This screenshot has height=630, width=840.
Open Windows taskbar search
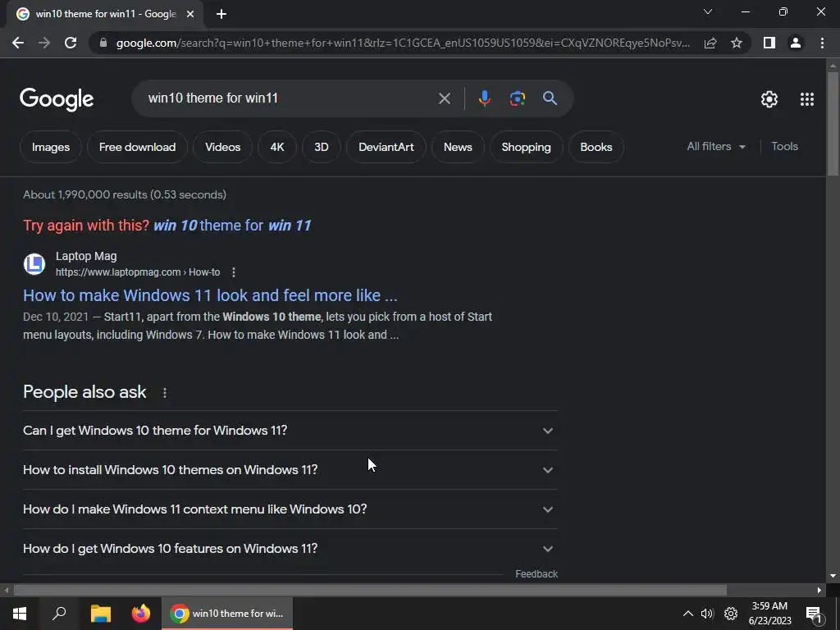[x=59, y=614]
